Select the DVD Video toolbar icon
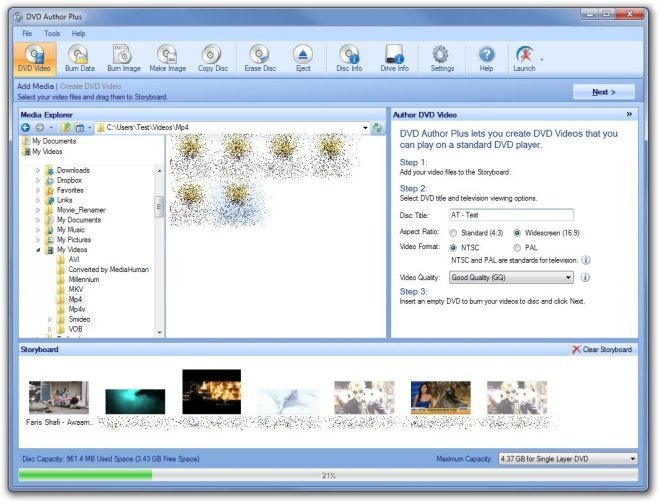 point(35,59)
